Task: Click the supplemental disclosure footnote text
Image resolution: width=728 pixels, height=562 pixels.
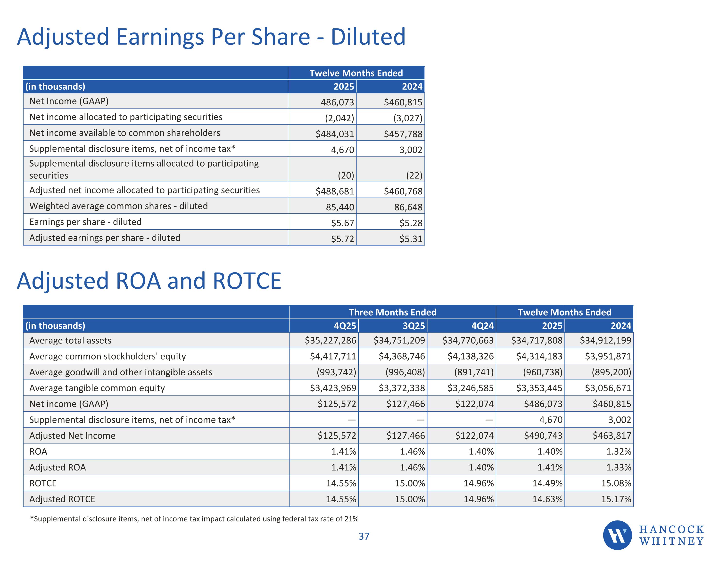Action: [194, 519]
